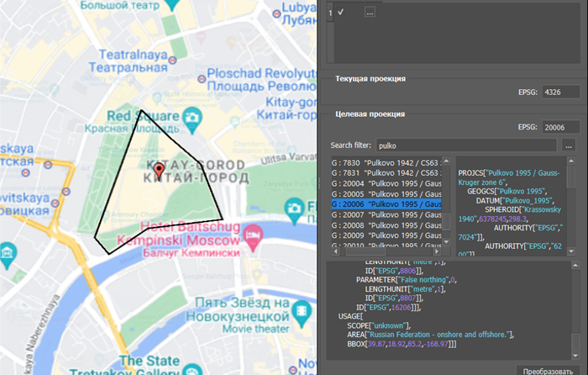Click the 'Hotel Baltschug Kempinski Moscow' label

tap(178, 233)
